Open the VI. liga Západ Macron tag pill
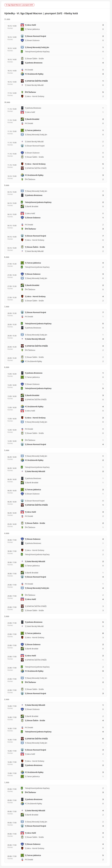The image size is (112, 868). [19, 5]
